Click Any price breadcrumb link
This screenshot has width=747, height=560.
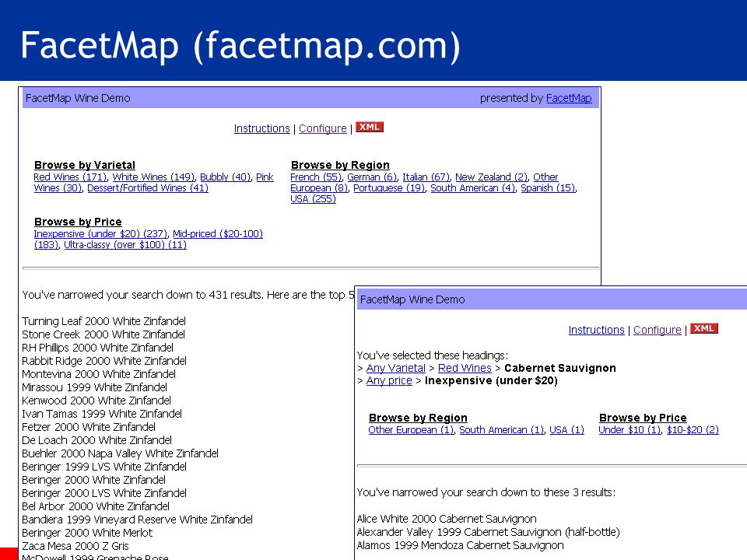click(x=389, y=380)
